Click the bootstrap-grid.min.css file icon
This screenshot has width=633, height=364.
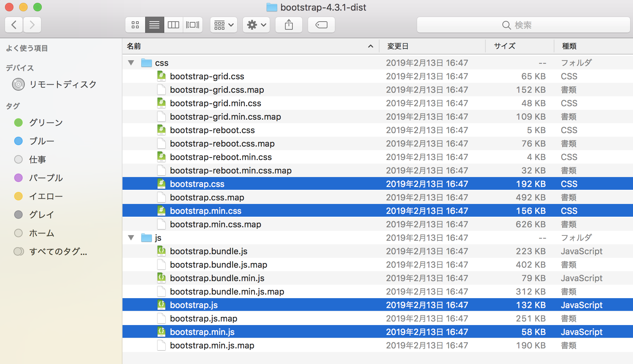point(161,103)
